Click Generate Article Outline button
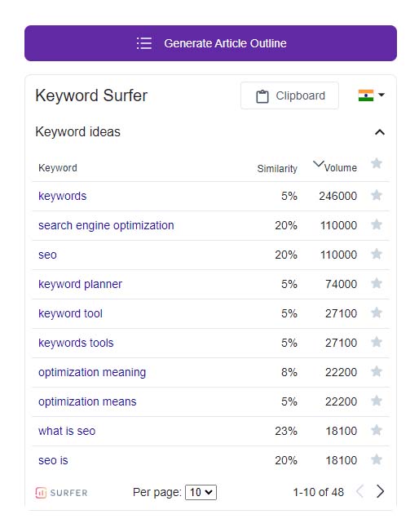Image resolution: width=419 pixels, height=532 pixels. tap(210, 43)
